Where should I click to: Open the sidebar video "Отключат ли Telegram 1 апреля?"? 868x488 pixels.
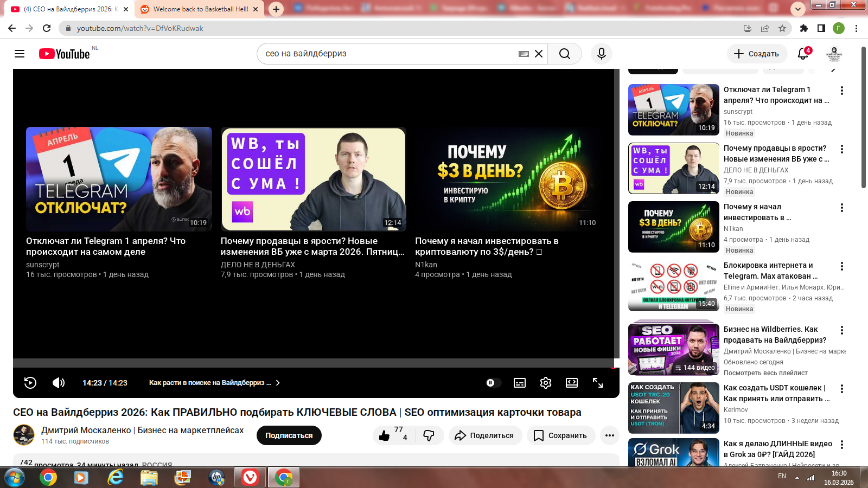pyautogui.click(x=674, y=110)
